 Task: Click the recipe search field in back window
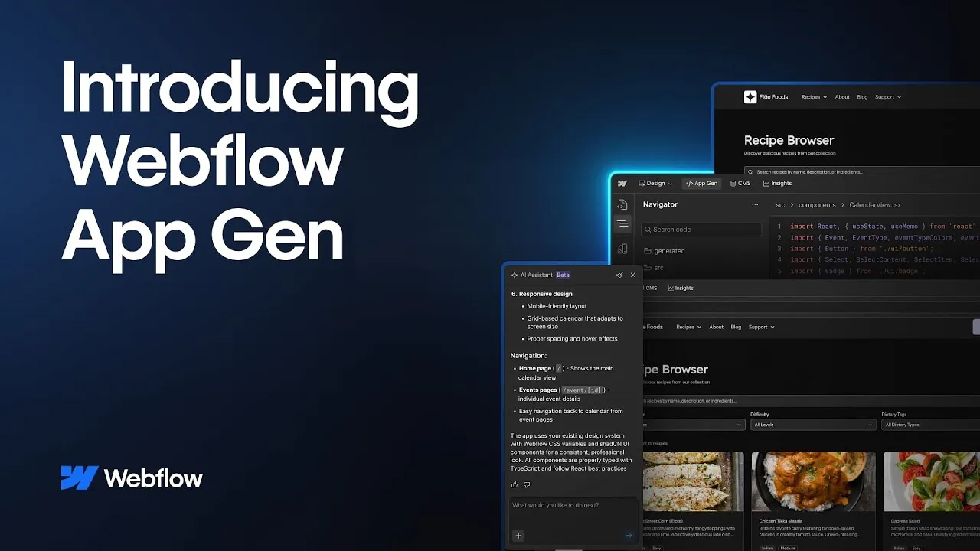tap(861, 172)
